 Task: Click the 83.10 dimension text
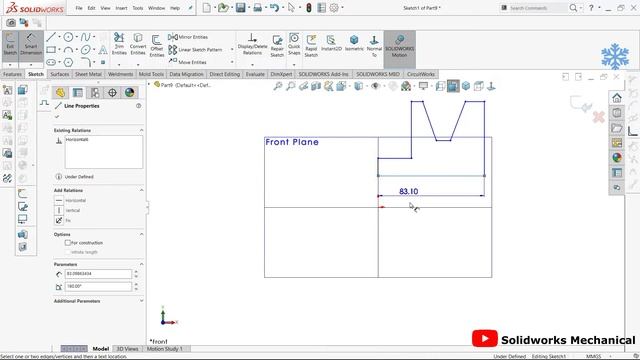[409, 191]
